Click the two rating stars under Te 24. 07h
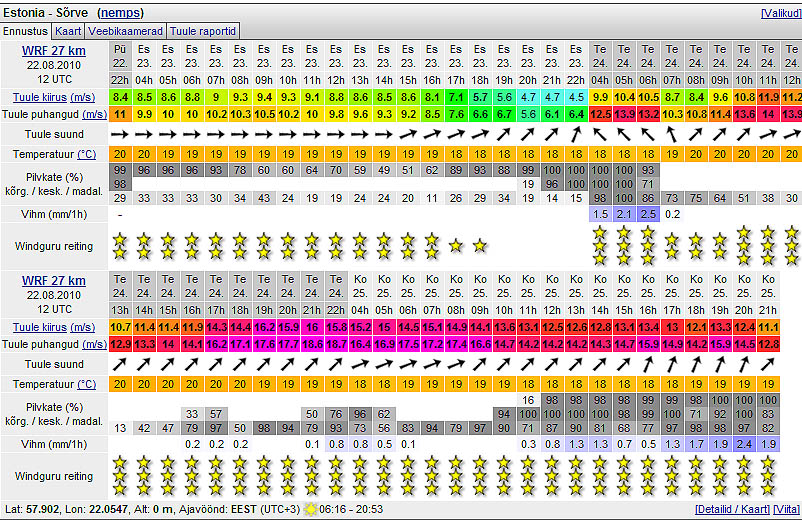The height and width of the screenshot is (520, 802). [x=672, y=246]
